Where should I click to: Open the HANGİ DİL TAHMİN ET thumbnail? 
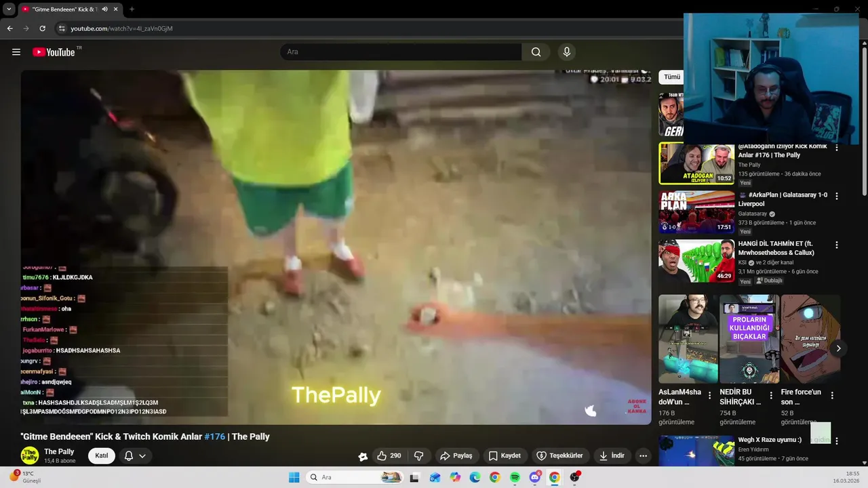[696, 261]
